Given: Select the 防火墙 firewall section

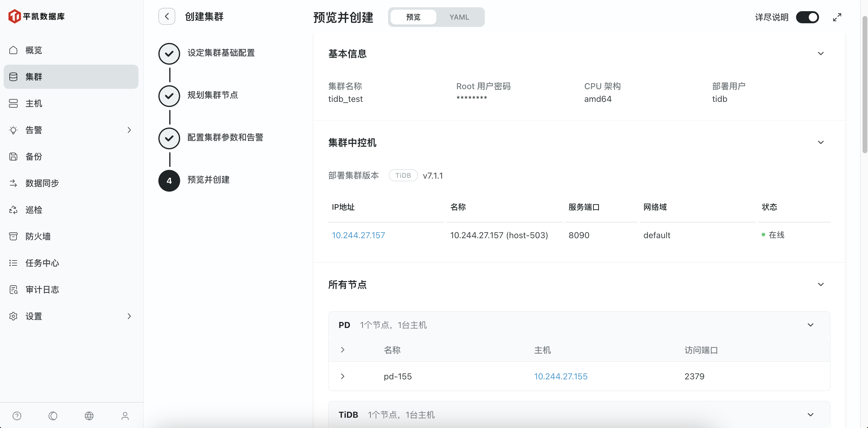Looking at the screenshot, I should coord(38,236).
